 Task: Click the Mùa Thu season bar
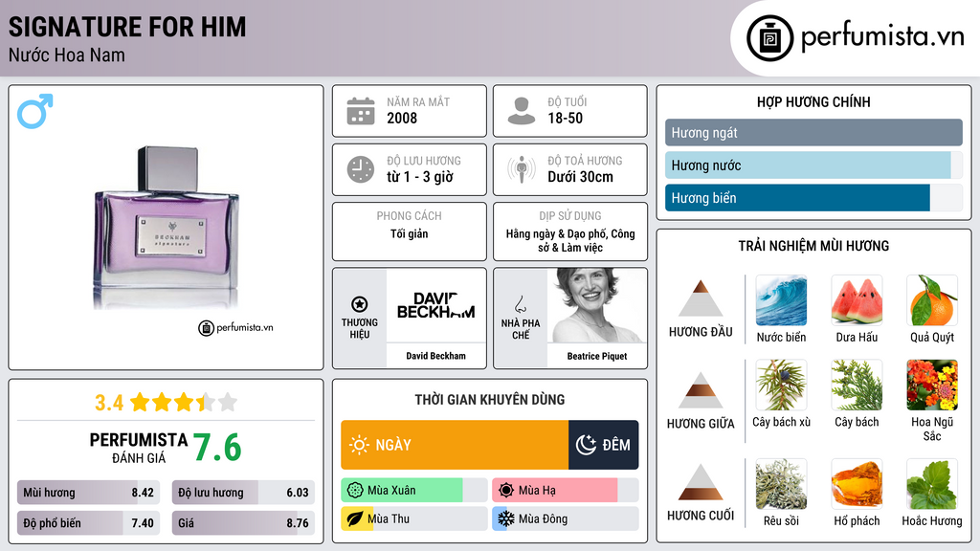click(413, 518)
